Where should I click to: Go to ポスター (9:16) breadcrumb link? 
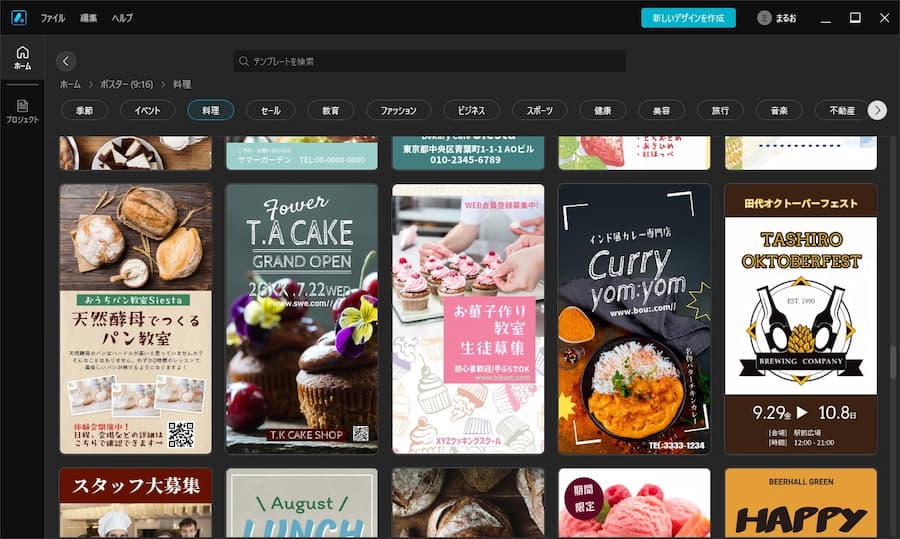[126, 84]
